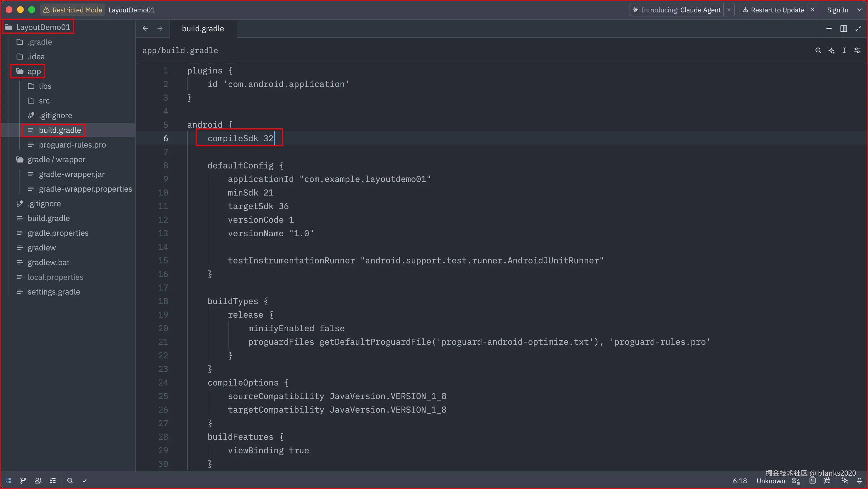Open the user menu chevron beside Sign In
868x489 pixels.
[859, 10]
